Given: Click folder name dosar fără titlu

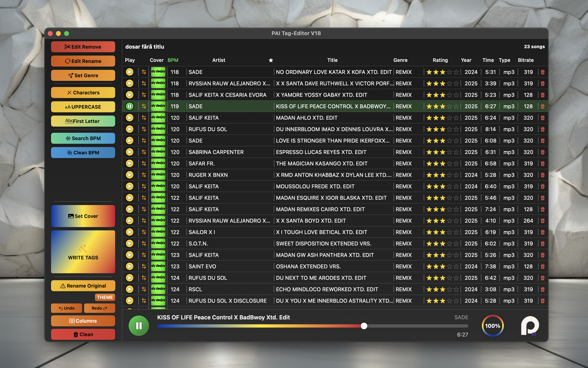Looking at the screenshot, I should click(x=145, y=47).
